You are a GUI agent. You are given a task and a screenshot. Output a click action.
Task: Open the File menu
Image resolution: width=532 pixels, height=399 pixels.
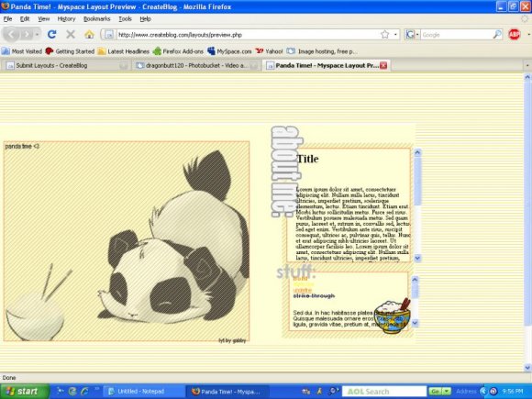pos(7,18)
